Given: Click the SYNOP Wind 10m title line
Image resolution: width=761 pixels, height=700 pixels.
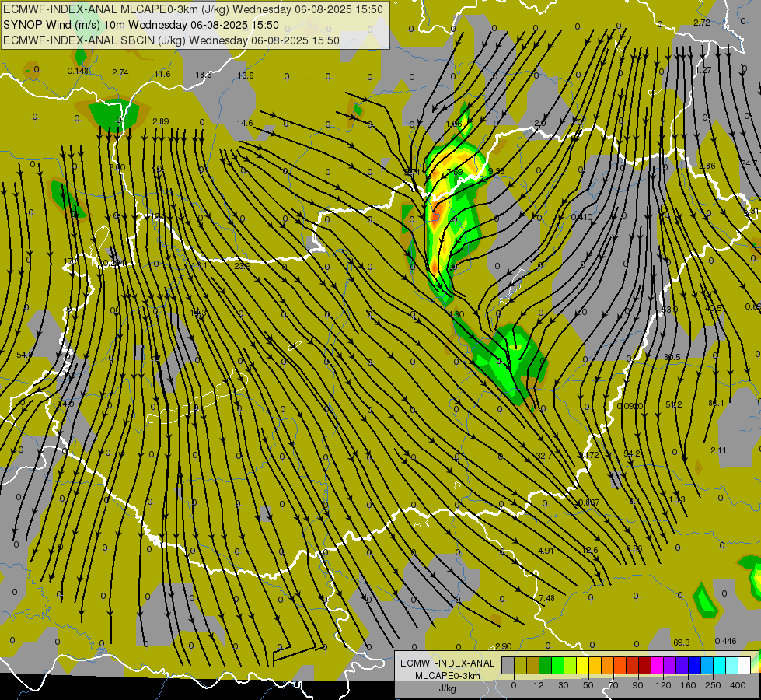Looking at the screenshot, I should tap(141, 25).
